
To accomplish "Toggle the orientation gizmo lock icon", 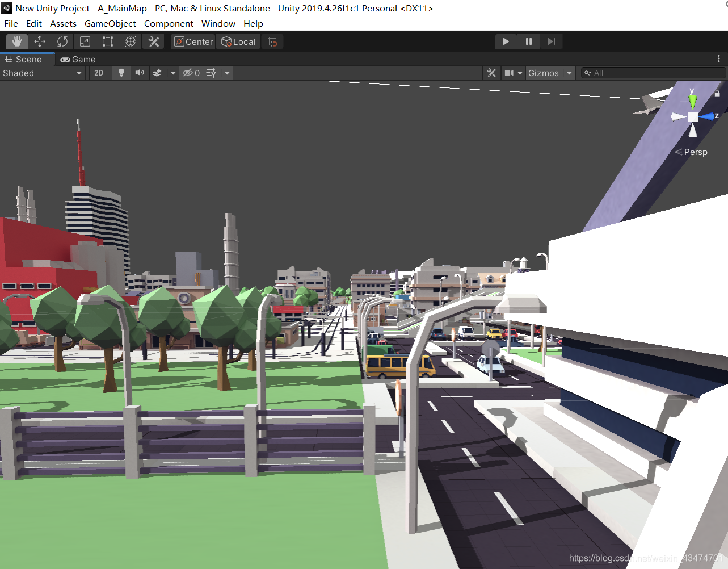I will [717, 93].
